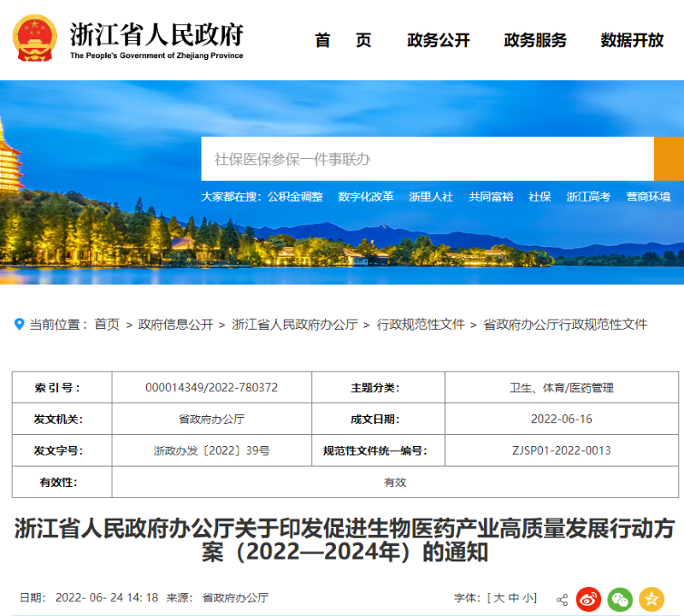Click the 首页 home navigation item
This screenshot has height=616, width=684.
pos(343,40)
